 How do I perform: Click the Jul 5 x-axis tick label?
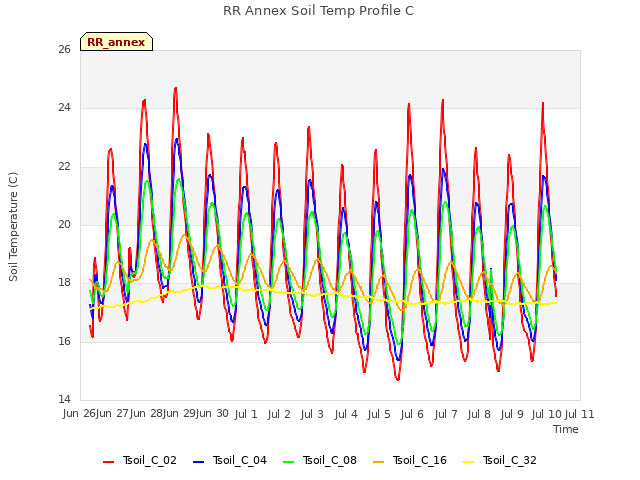point(379,414)
